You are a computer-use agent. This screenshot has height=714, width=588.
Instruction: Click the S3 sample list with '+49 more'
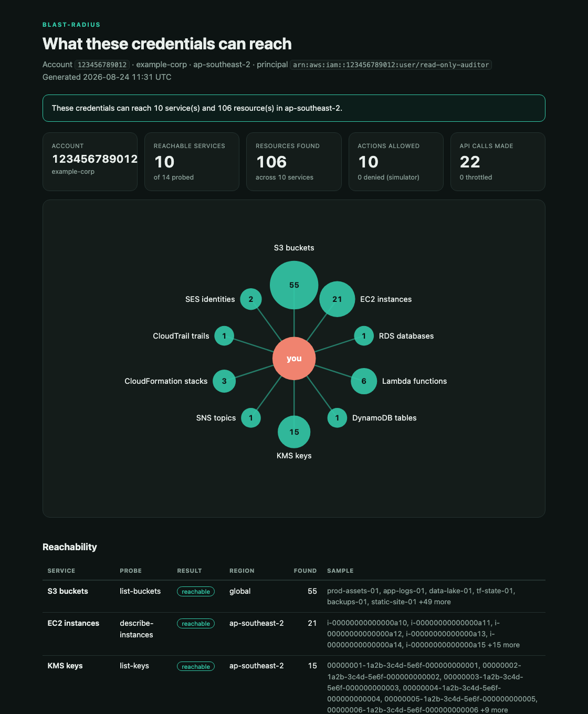coord(421,596)
